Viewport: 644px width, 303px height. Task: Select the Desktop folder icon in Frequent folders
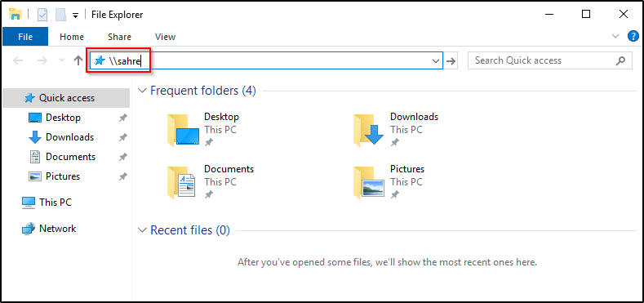click(183, 130)
